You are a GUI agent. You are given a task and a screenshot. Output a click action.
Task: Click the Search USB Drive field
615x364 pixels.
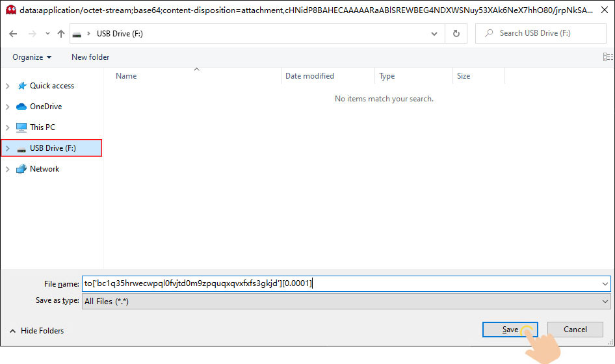543,33
